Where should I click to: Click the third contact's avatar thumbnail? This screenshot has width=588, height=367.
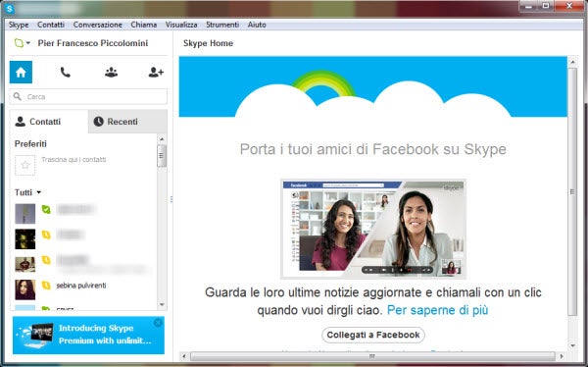(25, 264)
